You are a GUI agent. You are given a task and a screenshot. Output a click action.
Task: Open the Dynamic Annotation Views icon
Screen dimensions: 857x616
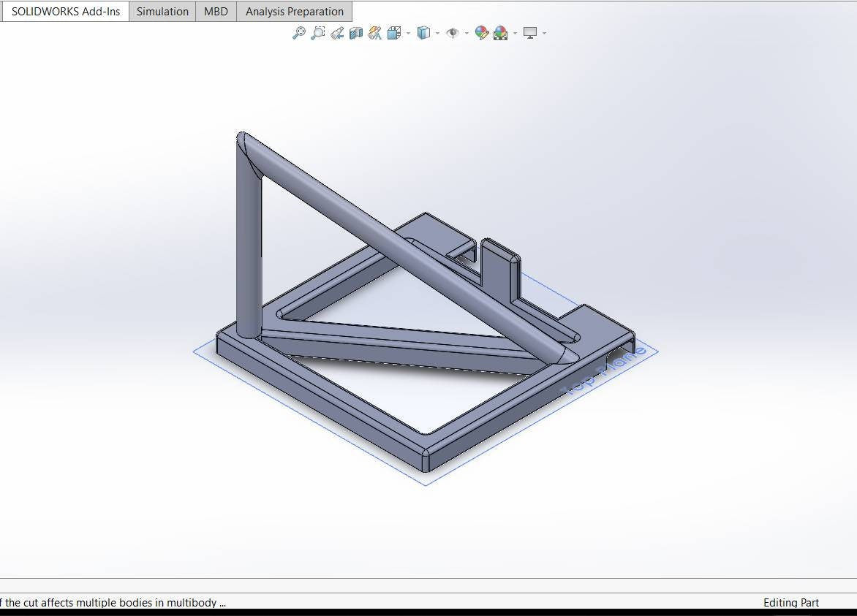pos(375,33)
